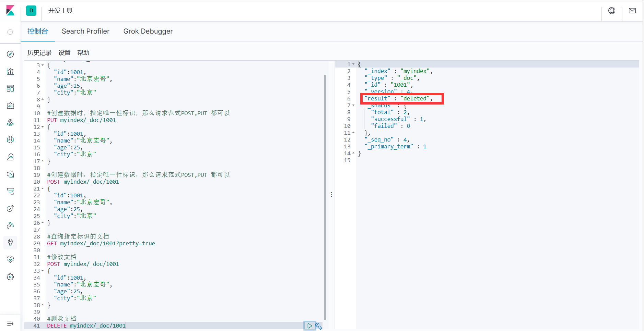Click "total" : 2 response line
The height and width of the screenshot is (331, 644).
(390, 112)
